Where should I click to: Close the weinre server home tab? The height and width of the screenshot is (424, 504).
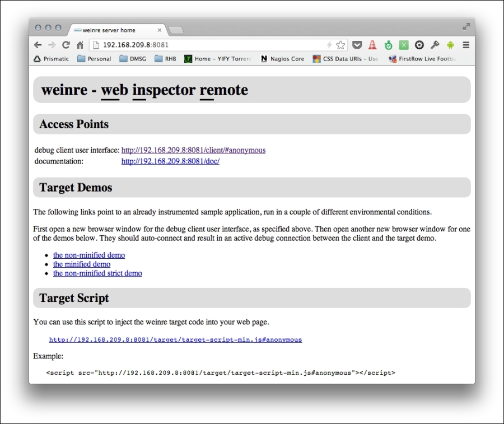[x=160, y=30]
